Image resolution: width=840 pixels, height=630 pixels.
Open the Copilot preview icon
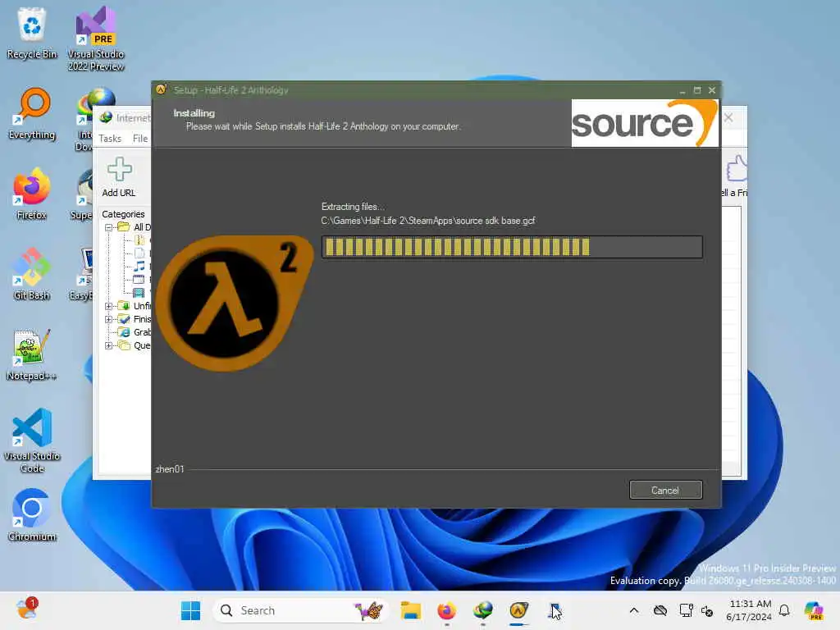pyautogui.click(x=814, y=610)
